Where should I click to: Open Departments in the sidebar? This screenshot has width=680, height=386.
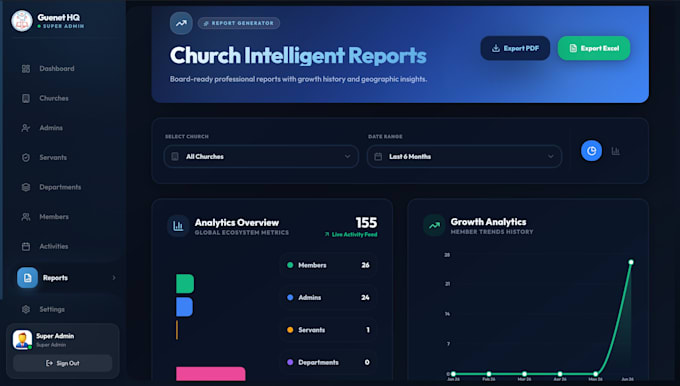[60, 187]
